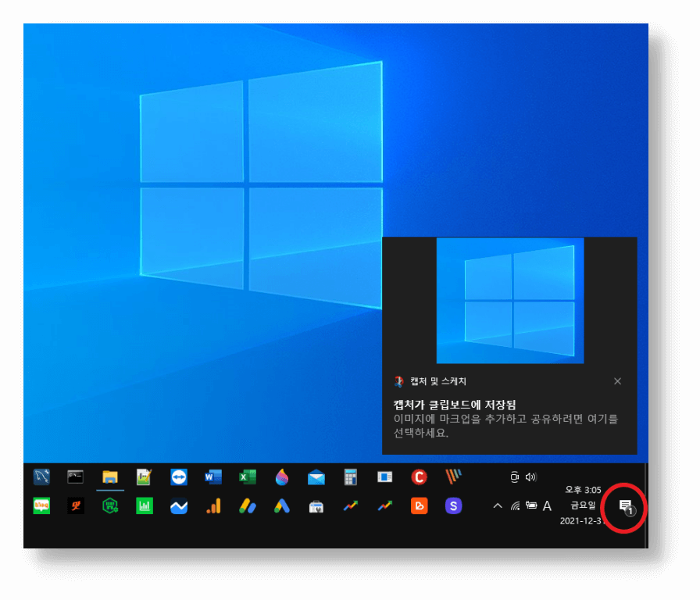
Task: Expand hidden system tray icons
Action: click(497, 506)
